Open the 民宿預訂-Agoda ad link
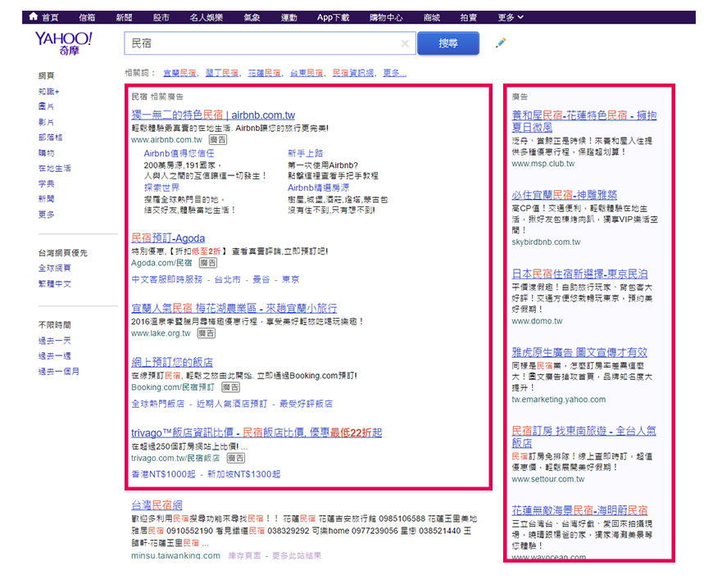713x588 pixels. point(168,238)
